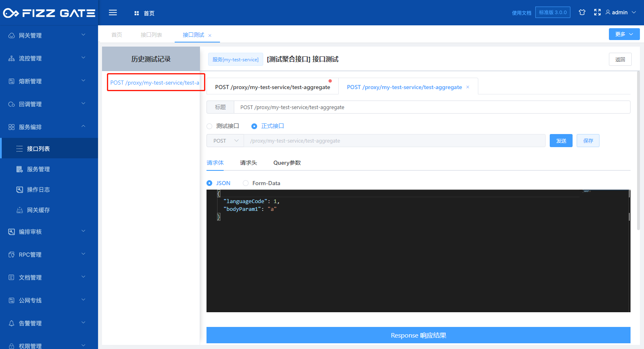Screen dimensions: 644x349
Task: Choose the Form-Data body format radio
Action: [x=246, y=183]
